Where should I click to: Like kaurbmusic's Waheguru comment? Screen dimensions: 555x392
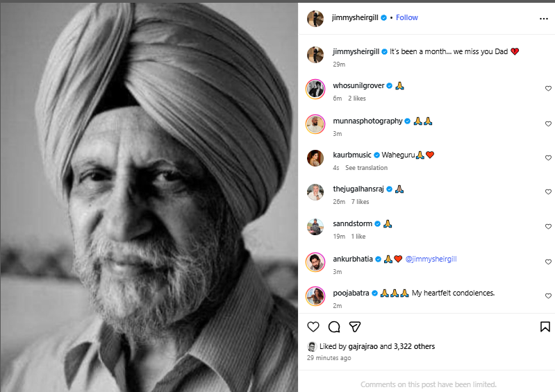tap(548, 158)
